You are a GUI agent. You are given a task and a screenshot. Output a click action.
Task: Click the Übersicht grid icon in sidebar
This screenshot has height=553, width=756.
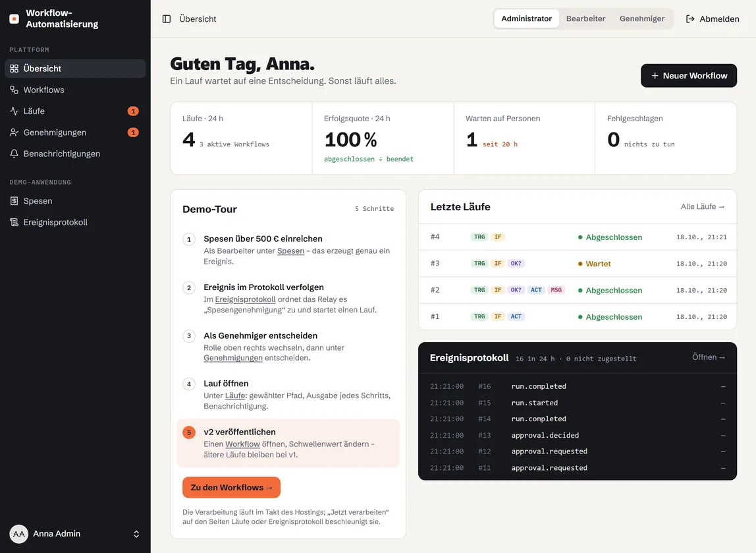pyautogui.click(x=14, y=69)
